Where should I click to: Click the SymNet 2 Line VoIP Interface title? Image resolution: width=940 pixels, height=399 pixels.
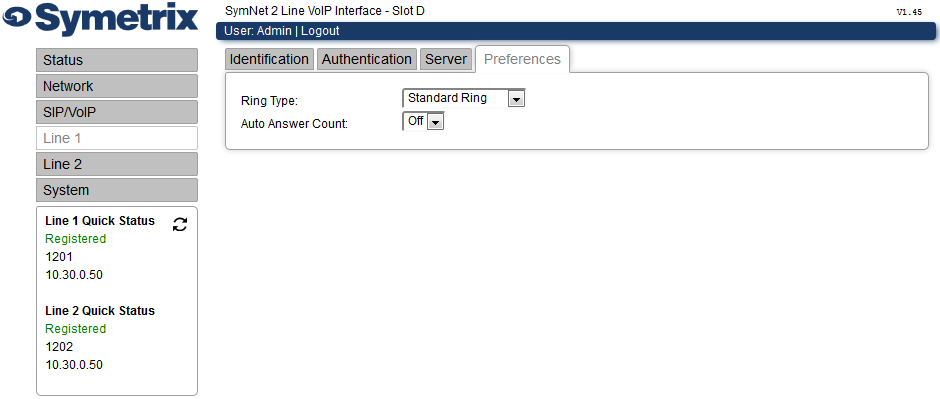point(325,11)
